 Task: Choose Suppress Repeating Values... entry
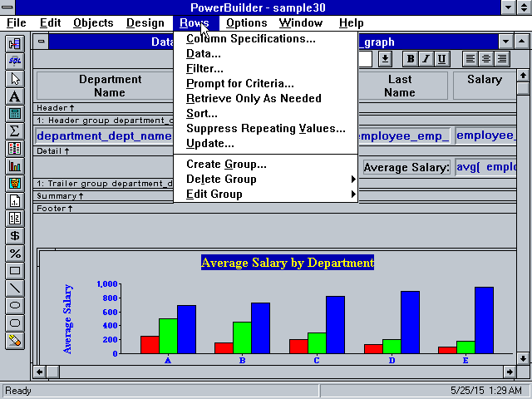coord(265,128)
